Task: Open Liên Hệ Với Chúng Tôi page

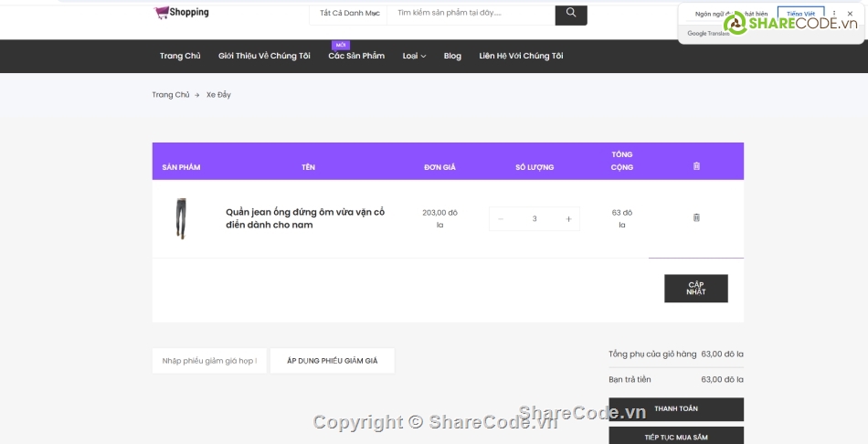Action: pos(521,56)
